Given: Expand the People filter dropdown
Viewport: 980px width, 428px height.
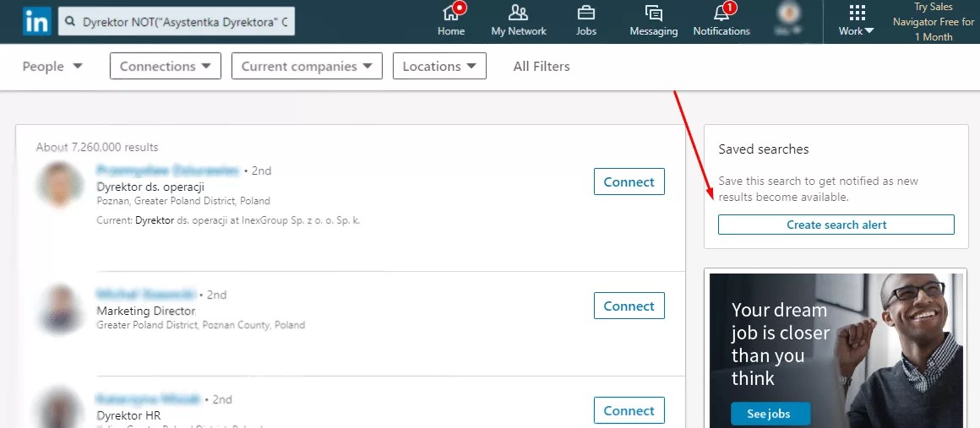Looking at the screenshot, I should coord(52,66).
